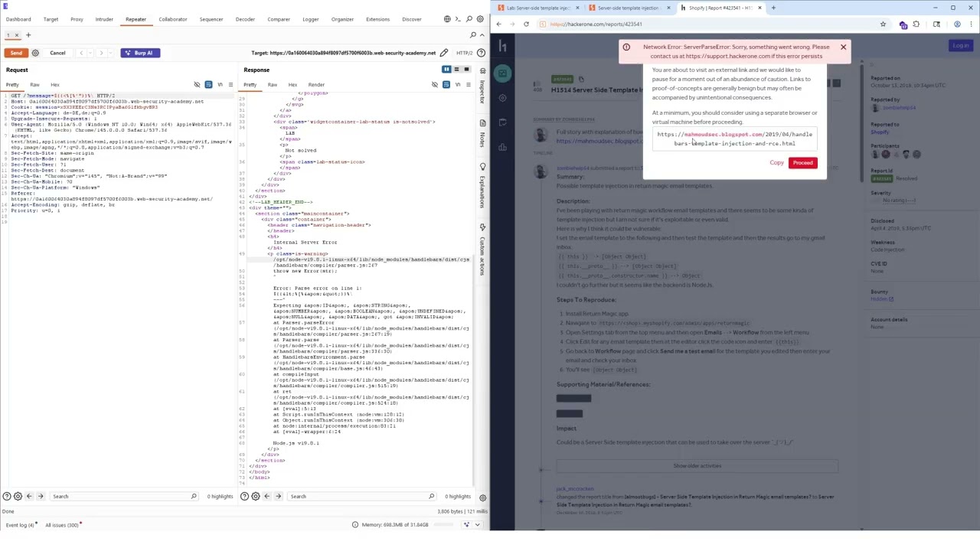Open Response search settings gear at bottom
980x551 pixels.
click(256, 497)
